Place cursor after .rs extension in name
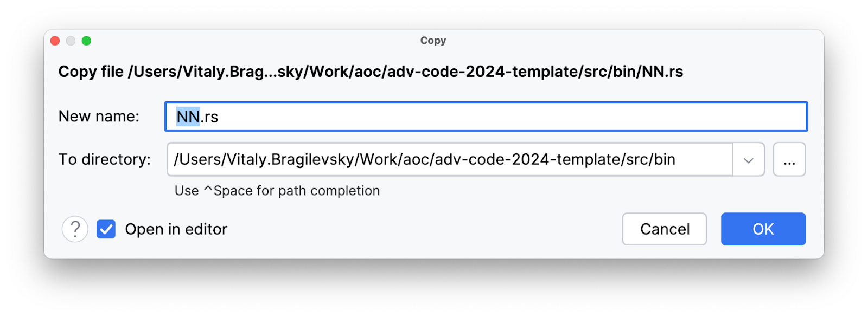The image size is (868, 317). click(219, 117)
